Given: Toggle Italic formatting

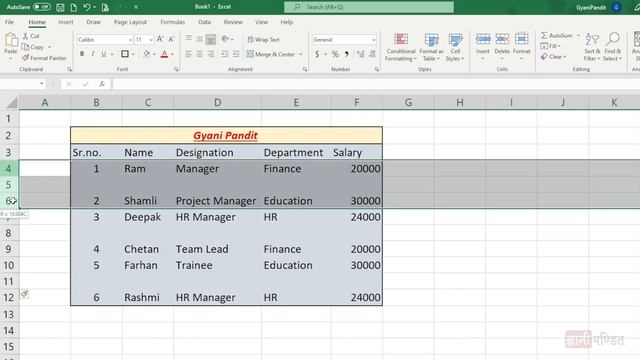Looking at the screenshot, I should (x=93, y=54).
